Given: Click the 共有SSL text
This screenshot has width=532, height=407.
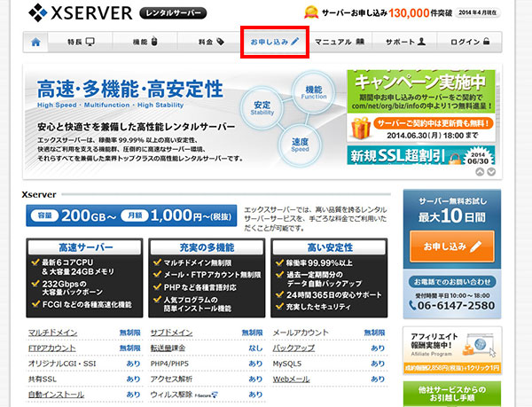Looking at the screenshot, I should (42, 380).
